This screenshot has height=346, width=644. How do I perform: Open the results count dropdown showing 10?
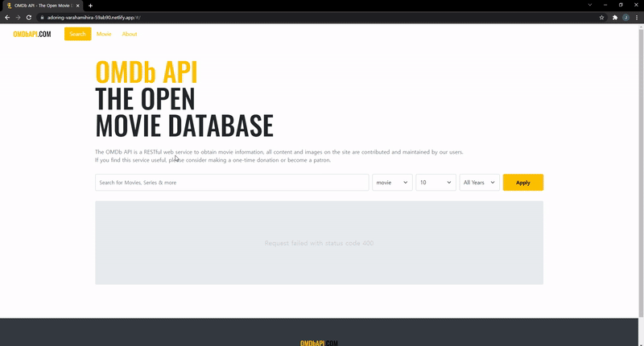pos(436,183)
